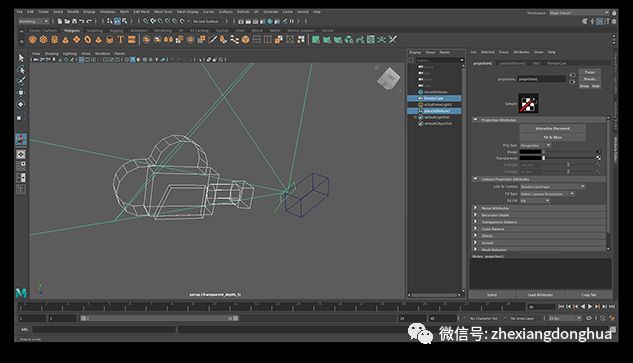
Task: Click the open scene folder icon
Action: click(67, 21)
